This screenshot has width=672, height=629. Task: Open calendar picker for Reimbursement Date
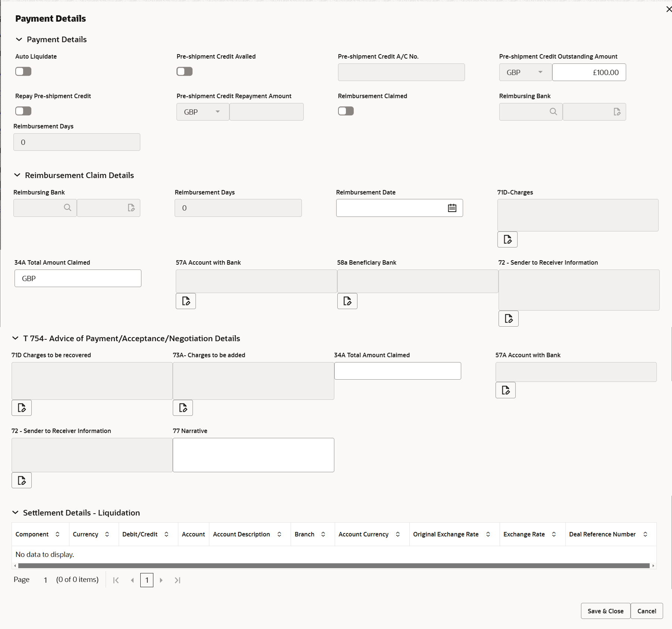click(452, 208)
